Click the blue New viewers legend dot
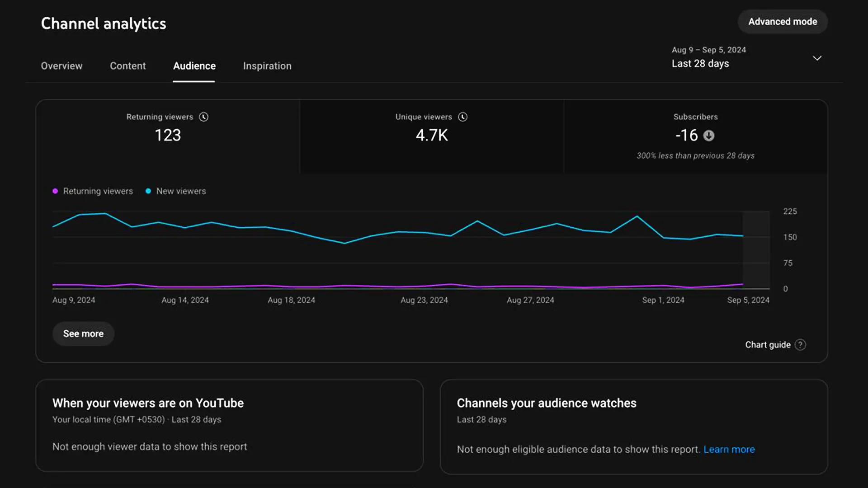The width and height of the screenshot is (868, 488). 148,191
